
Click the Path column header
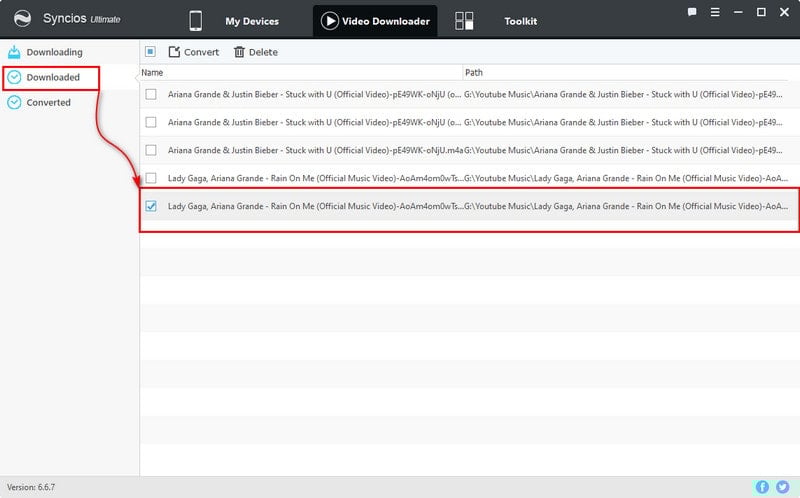[473, 72]
